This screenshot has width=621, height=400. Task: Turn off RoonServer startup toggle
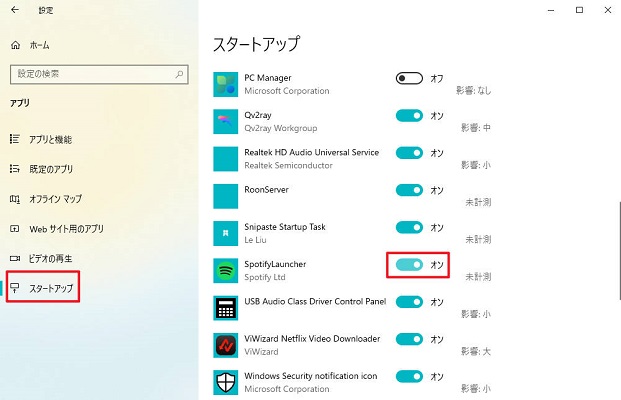pos(409,190)
